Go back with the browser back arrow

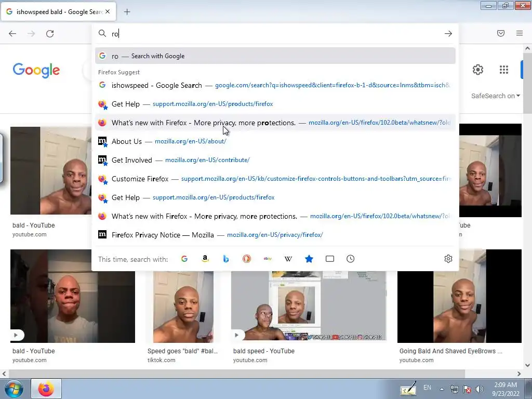tap(12, 34)
